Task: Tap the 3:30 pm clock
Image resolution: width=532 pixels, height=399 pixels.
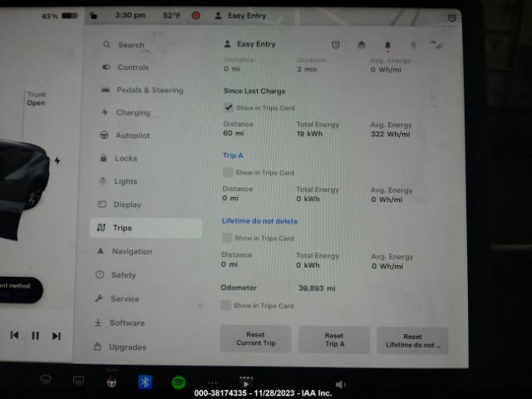Action: tap(131, 15)
